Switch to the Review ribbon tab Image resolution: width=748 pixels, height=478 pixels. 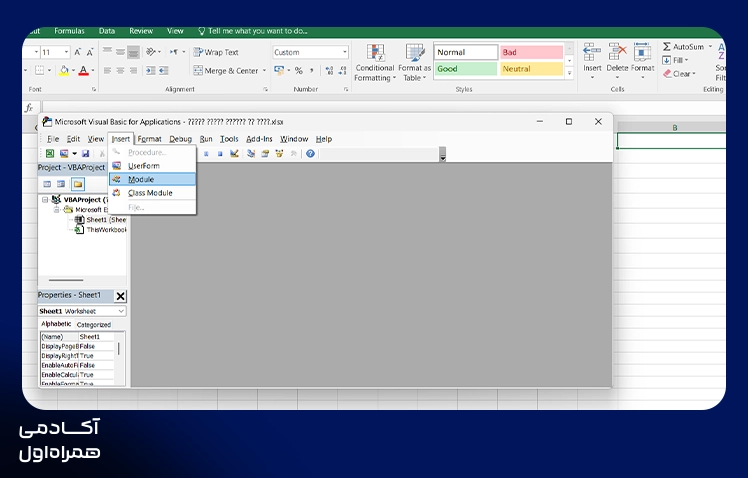(141, 31)
